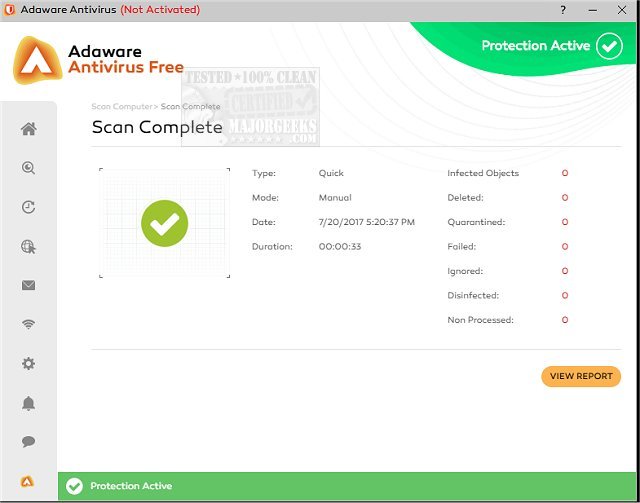Click the title bar shield icon

coord(9,10)
